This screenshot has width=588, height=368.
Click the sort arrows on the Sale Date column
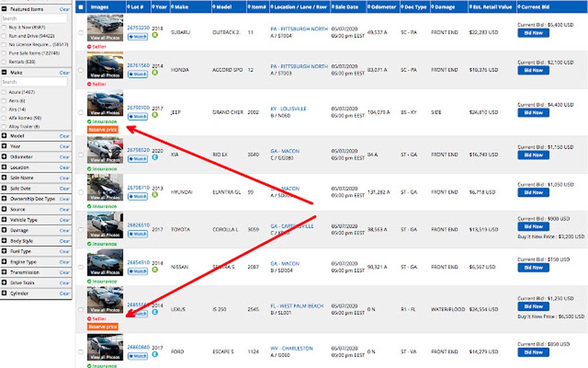(334, 7)
